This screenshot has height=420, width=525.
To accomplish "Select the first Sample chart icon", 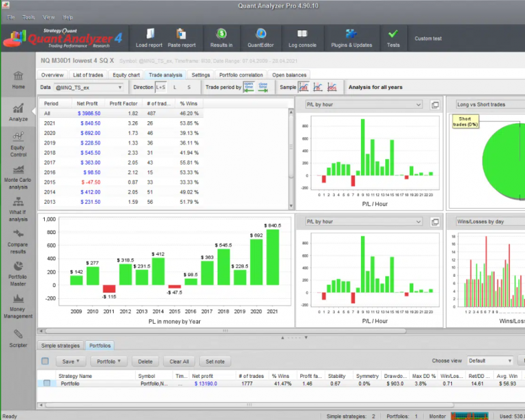I will (x=304, y=87).
